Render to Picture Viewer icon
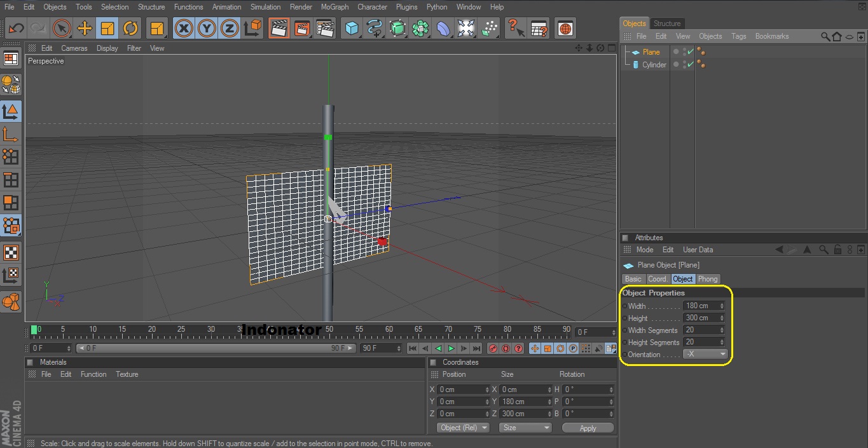Image resolution: width=868 pixels, height=448 pixels. click(x=301, y=28)
